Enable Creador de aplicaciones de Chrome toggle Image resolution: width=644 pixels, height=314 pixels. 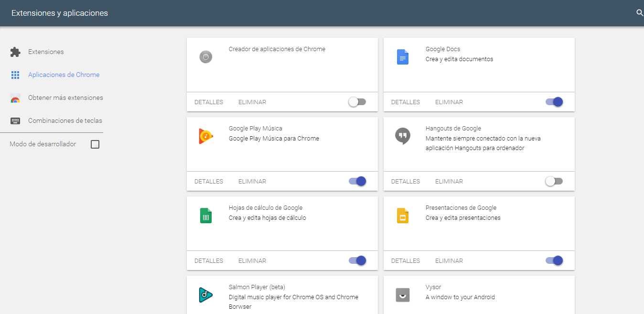357,102
